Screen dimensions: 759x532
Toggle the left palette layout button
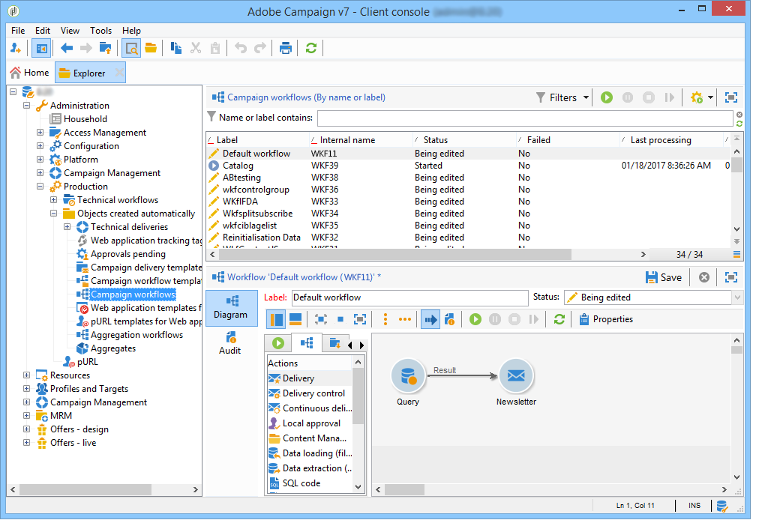coord(277,319)
